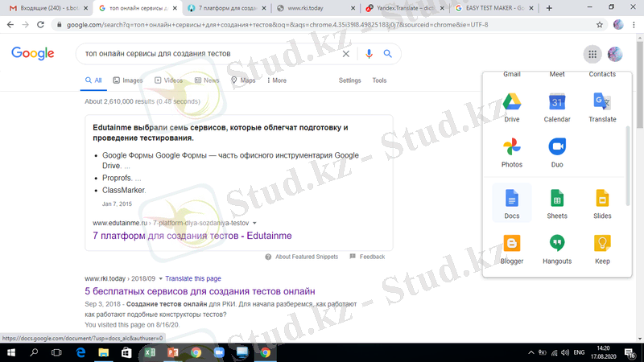
Task: Open Calendar from apps panel
Action: coord(557,108)
